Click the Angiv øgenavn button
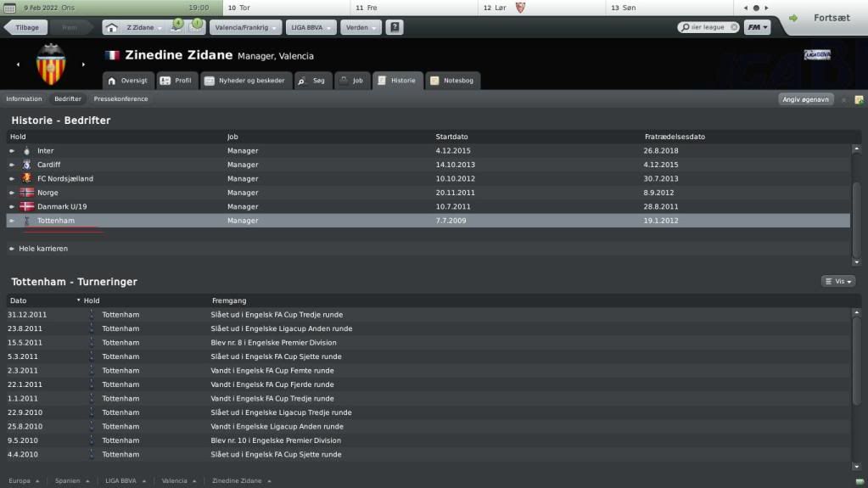This screenshot has height=488, width=868. [x=805, y=99]
